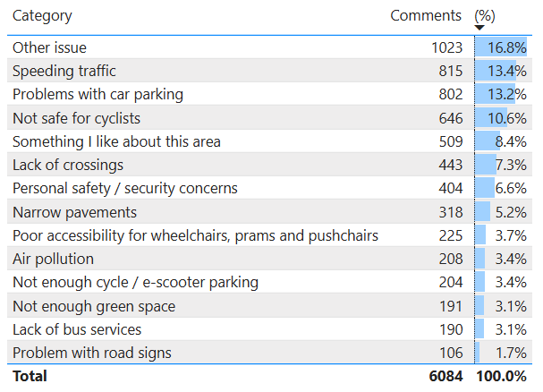Select the 'Other issue' row

click(x=49, y=47)
